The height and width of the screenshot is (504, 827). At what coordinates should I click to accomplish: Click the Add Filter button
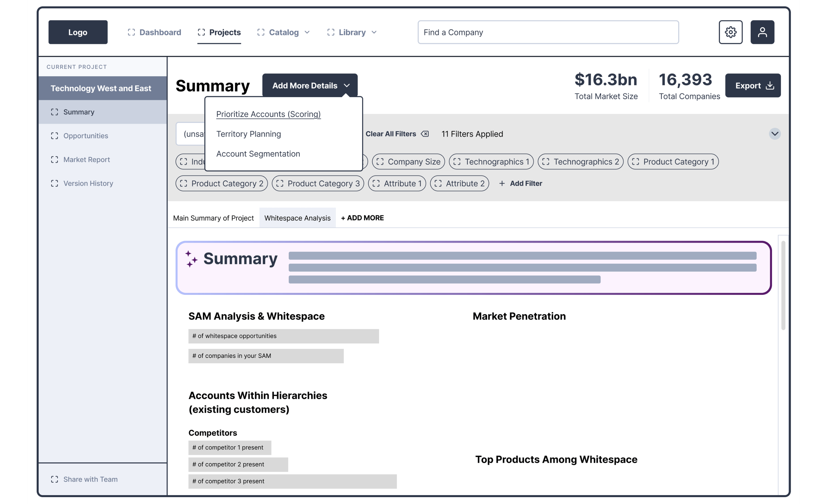pyautogui.click(x=521, y=183)
